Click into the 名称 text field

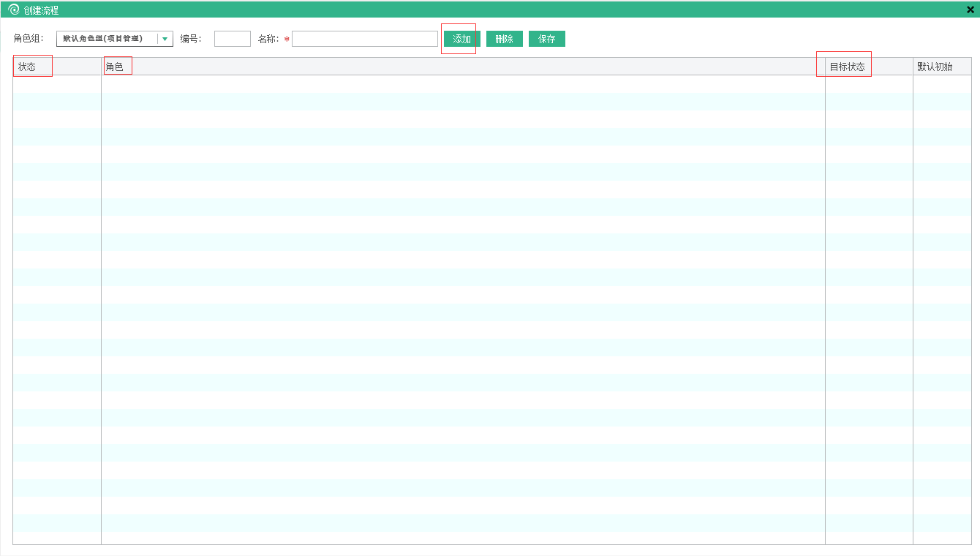click(364, 39)
